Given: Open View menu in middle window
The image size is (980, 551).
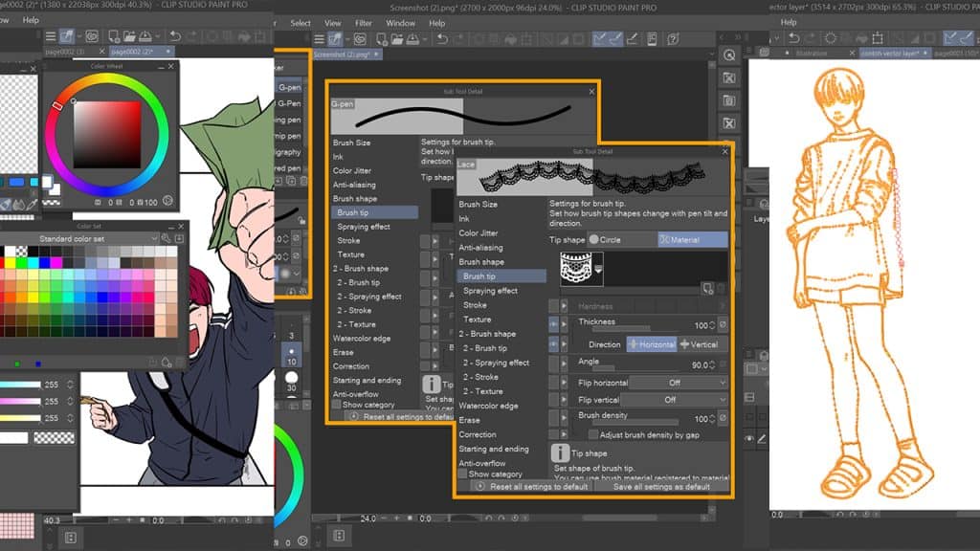Looking at the screenshot, I should tap(332, 23).
